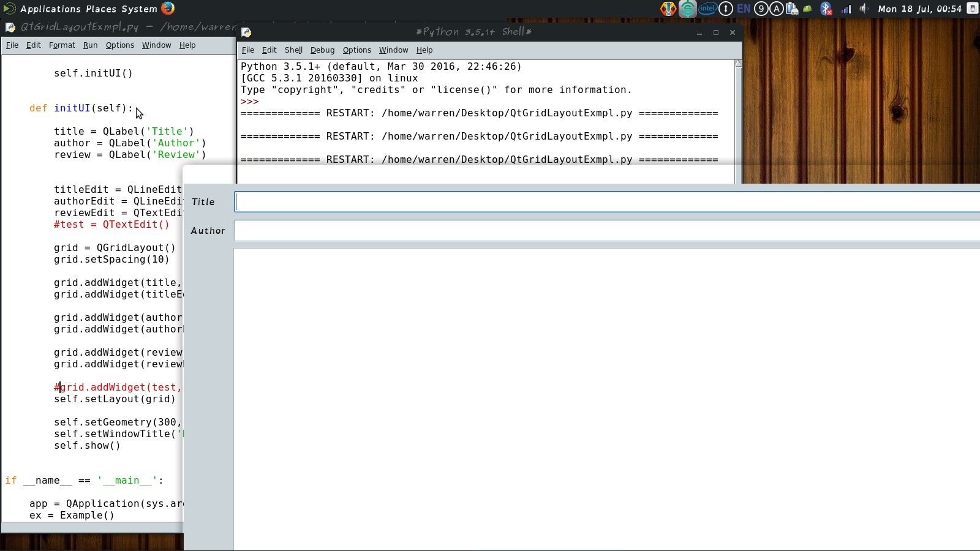
Task: Open the Places menu
Action: 101,9
